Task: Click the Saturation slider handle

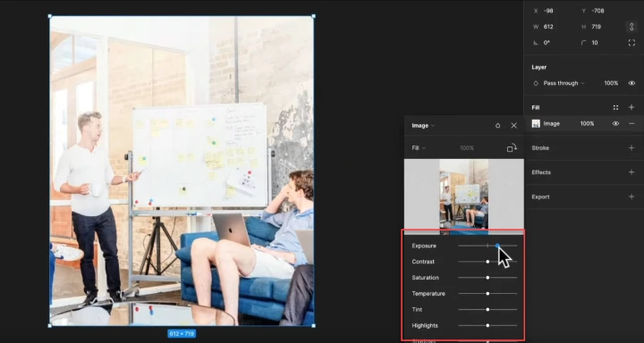Action: tap(487, 278)
